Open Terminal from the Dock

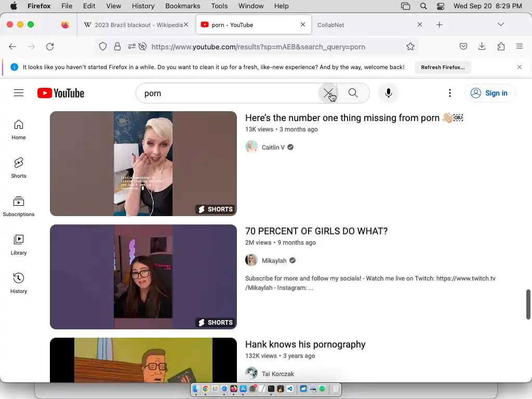point(271,389)
